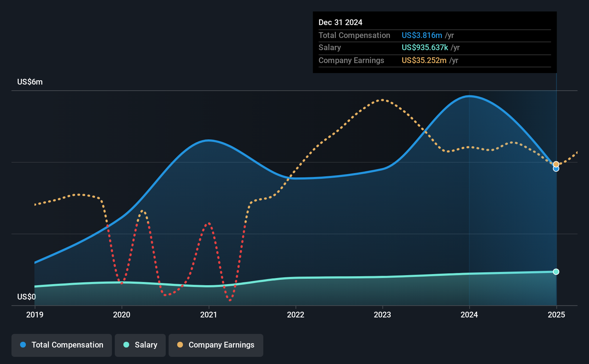Click the Company Earnings tooltip row label

click(x=351, y=60)
